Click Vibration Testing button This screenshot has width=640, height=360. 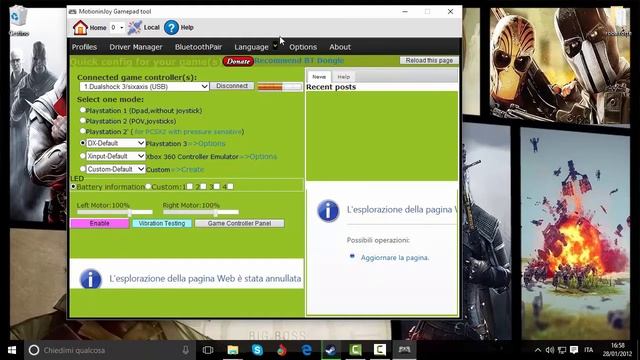click(162, 223)
